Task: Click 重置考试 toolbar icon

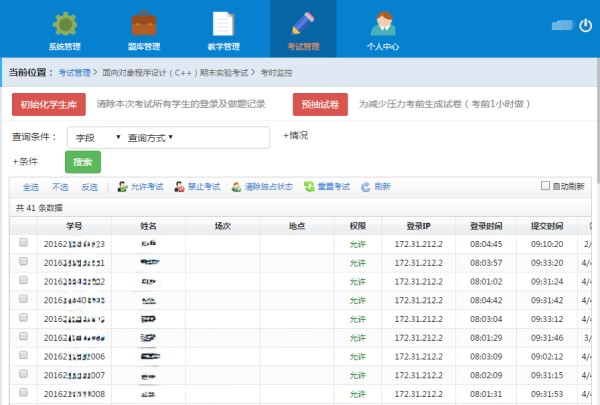Action: (309, 187)
